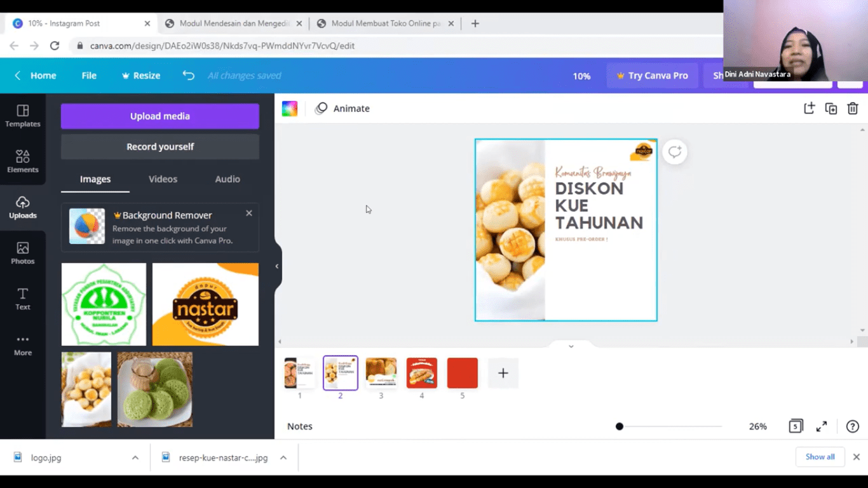Select the Text tool in sidebar
This screenshot has height=488, width=868.
click(x=23, y=299)
